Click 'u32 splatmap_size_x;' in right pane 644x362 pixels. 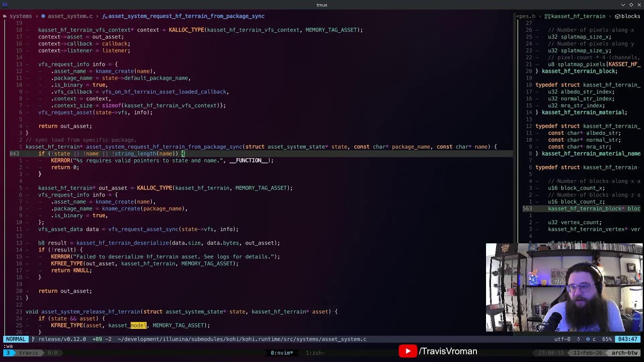click(x=580, y=37)
